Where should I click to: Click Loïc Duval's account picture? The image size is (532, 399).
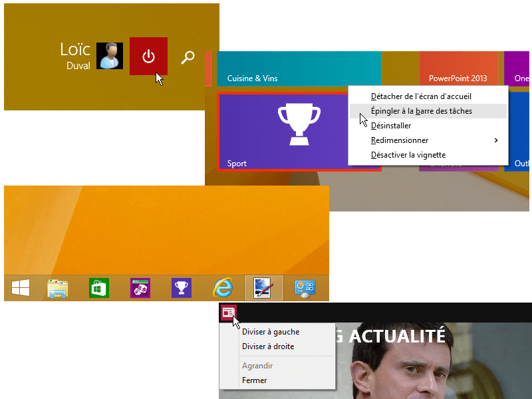[x=110, y=56]
